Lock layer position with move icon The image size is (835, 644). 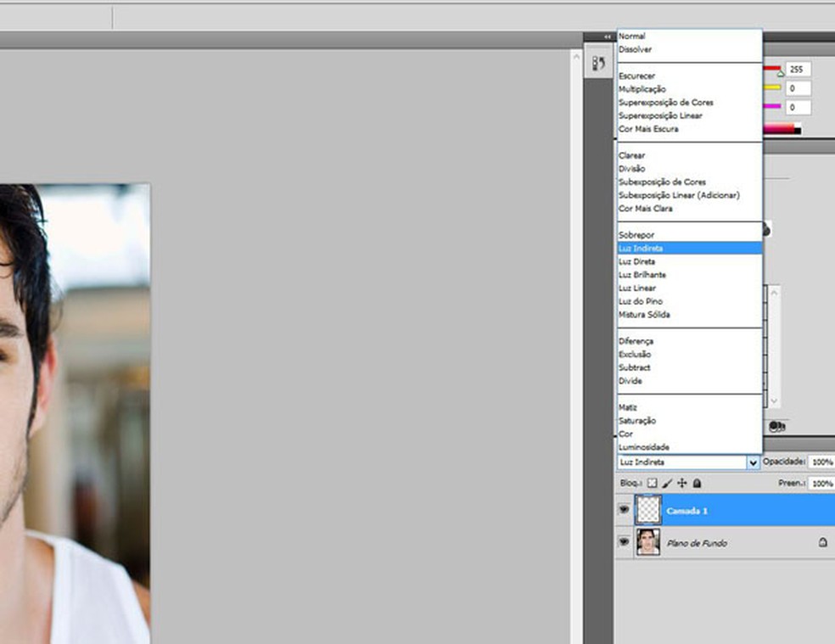click(681, 483)
